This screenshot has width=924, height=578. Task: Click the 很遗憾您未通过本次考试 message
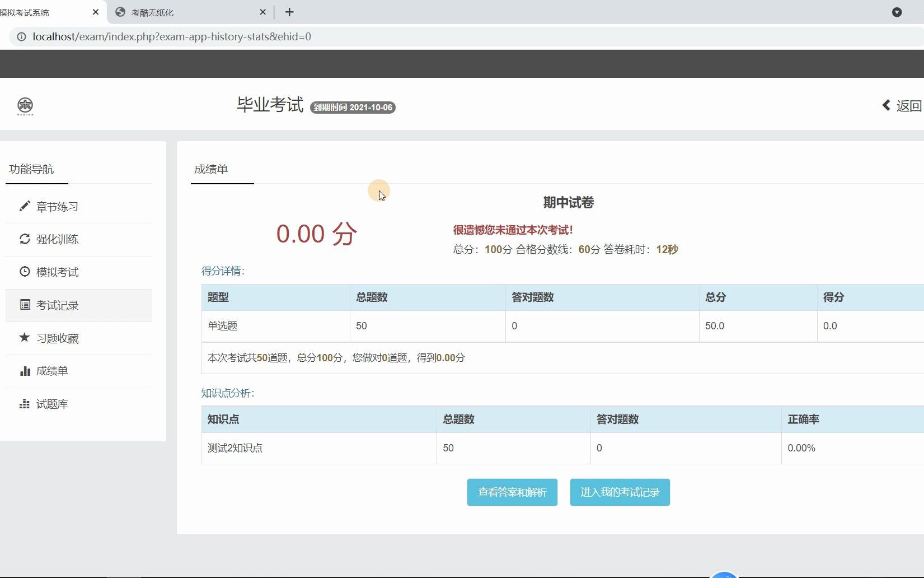coord(513,230)
